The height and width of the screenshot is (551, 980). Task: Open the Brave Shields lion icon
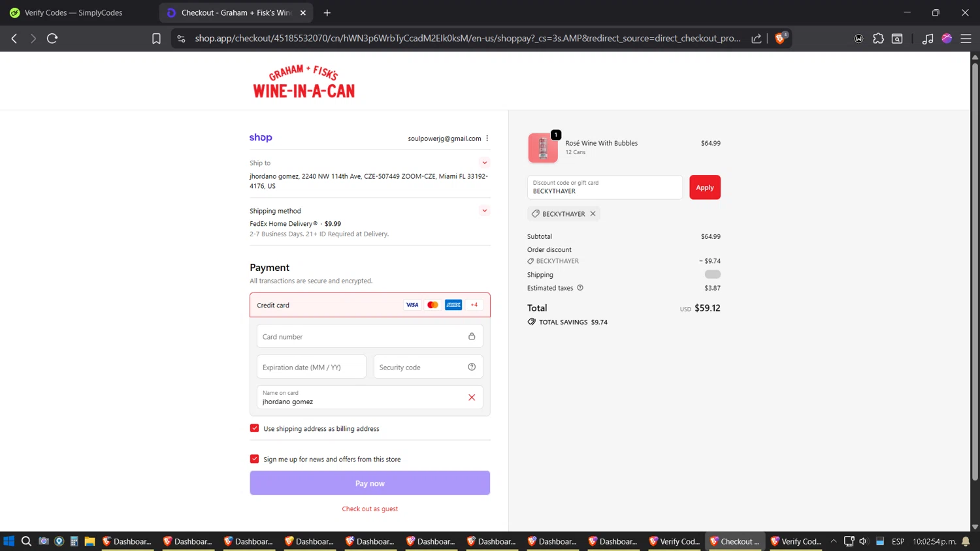click(x=780, y=39)
